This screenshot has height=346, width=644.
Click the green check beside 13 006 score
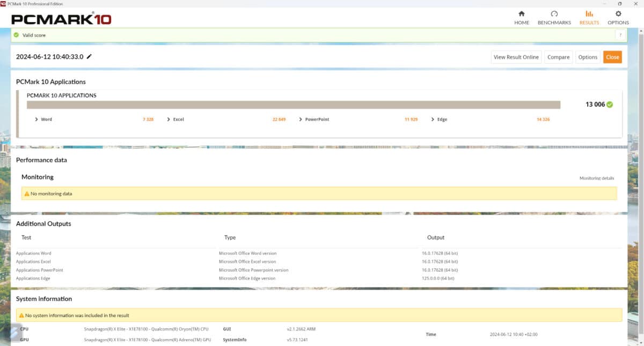pos(610,105)
